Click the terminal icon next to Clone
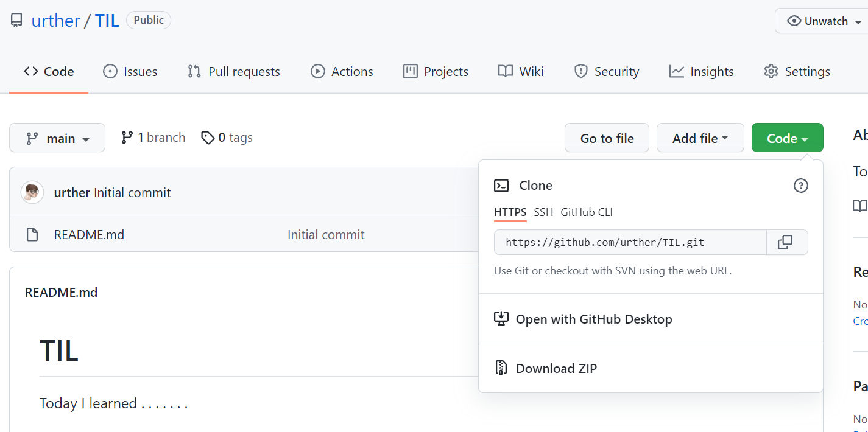 (501, 186)
